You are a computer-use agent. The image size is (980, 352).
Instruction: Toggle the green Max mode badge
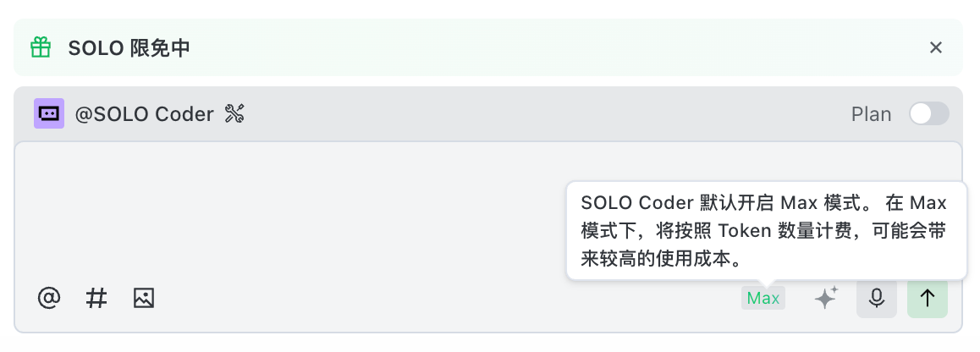763,298
